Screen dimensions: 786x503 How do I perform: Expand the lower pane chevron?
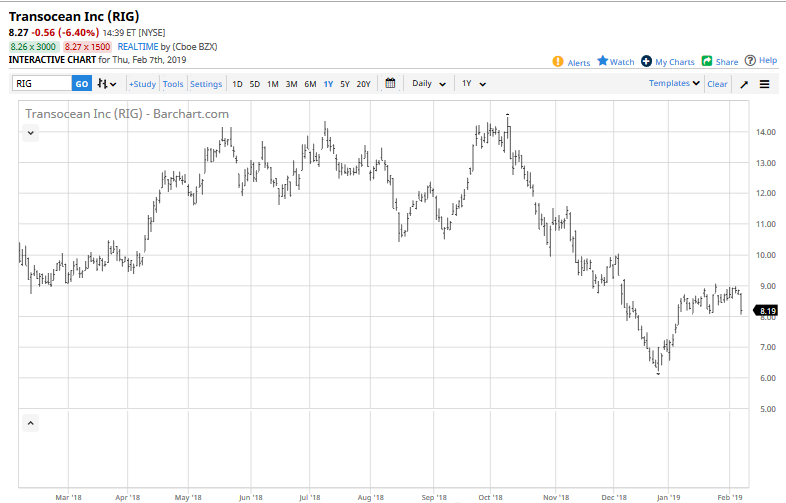pos(31,423)
